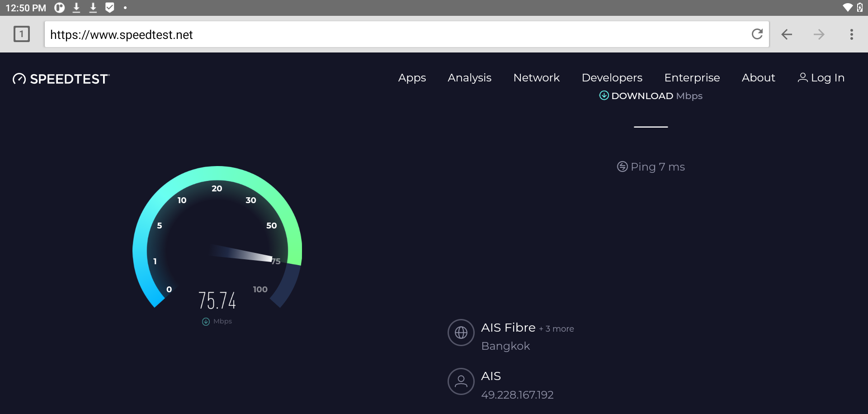Tap the first download arrow in status bar
The height and width of the screenshot is (414, 868).
76,8
